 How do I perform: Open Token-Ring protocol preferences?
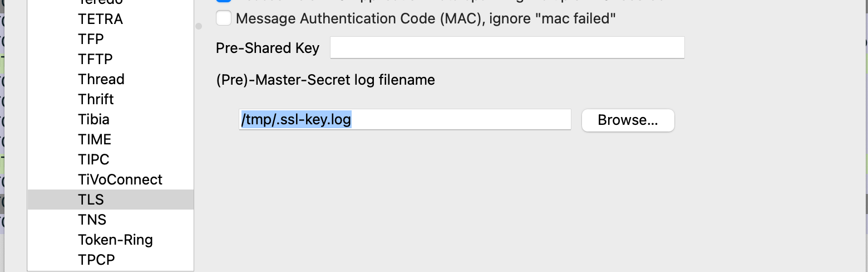pyautogui.click(x=115, y=240)
